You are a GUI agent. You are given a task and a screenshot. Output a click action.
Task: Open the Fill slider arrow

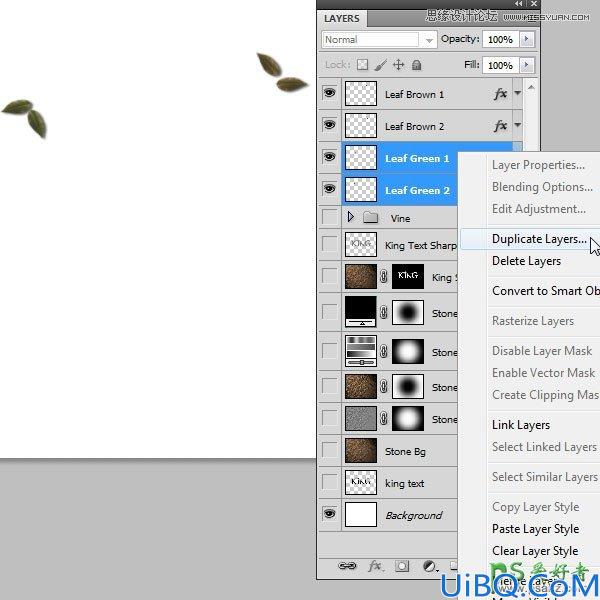pyautogui.click(x=527, y=65)
